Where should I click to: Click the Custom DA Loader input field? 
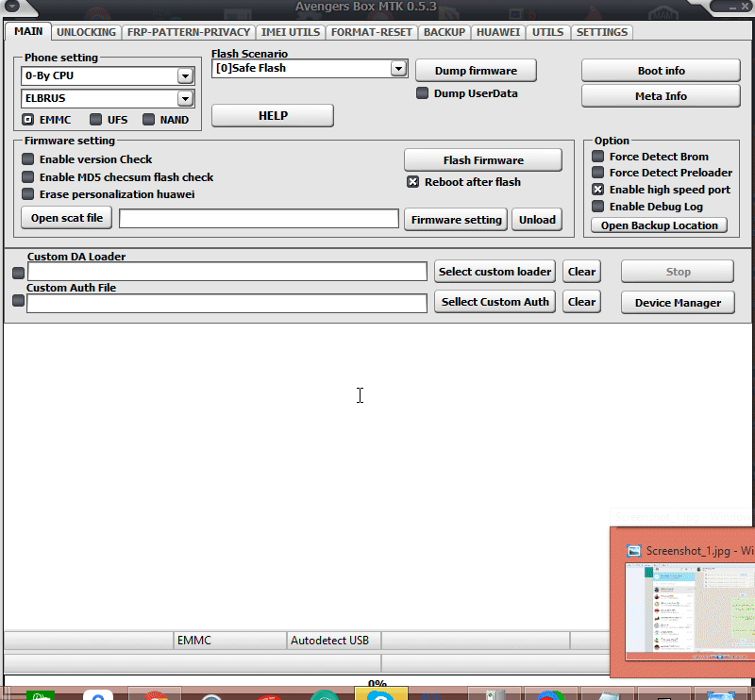(x=226, y=272)
